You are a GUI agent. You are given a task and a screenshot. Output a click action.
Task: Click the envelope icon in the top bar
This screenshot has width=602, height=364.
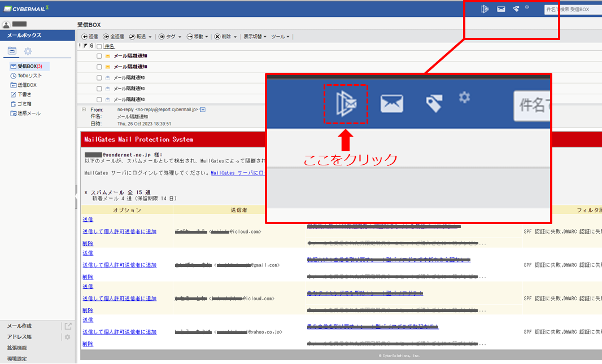[501, 9]
